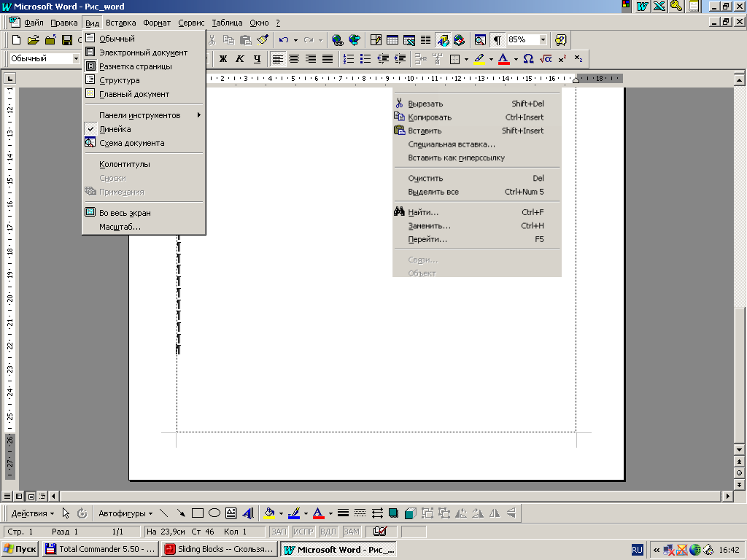The image size is (747, 560).
Task: Insert hyperlink globe icon
Action: (337, 40)
